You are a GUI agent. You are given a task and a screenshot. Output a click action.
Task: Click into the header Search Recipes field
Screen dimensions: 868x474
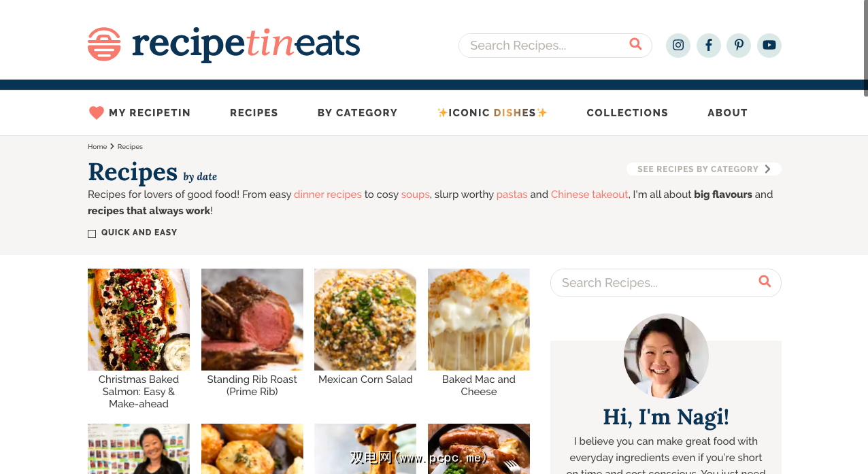coord(544,46)
